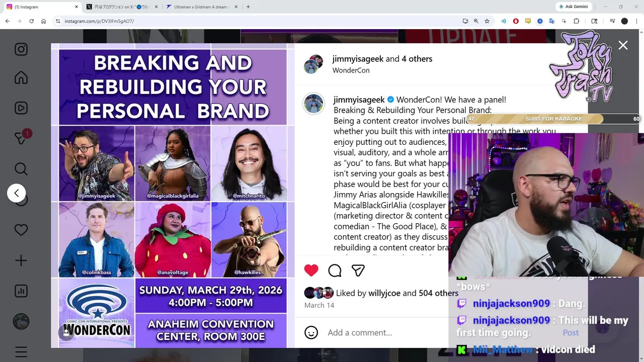Go forward with the browser forward arrow
Screen dimensions: 644x362
click(x=20, y=21)
